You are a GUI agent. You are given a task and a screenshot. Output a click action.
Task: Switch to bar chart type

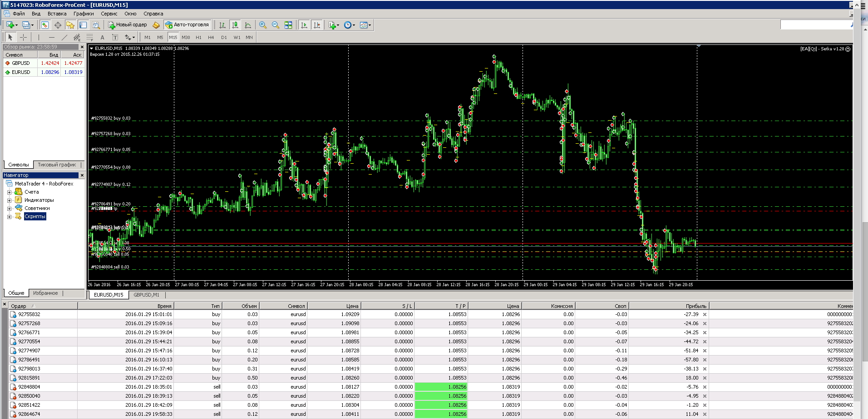(x=222, y=25)
